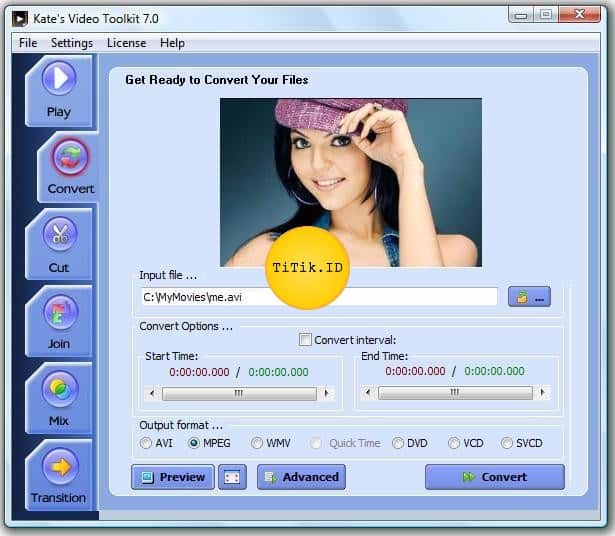The image size is (615, 536).
Task: Click the blue Convert button
Action: (495, 477)
